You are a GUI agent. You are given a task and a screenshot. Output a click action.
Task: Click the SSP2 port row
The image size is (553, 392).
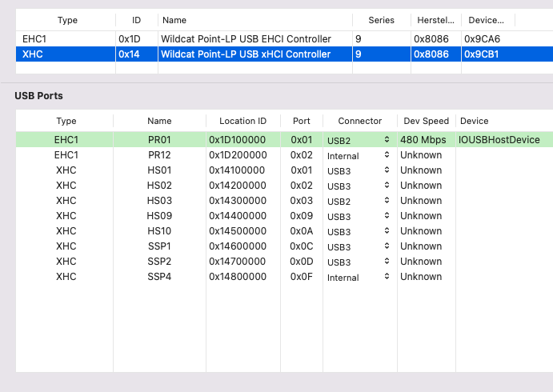[x=159, y=262]
